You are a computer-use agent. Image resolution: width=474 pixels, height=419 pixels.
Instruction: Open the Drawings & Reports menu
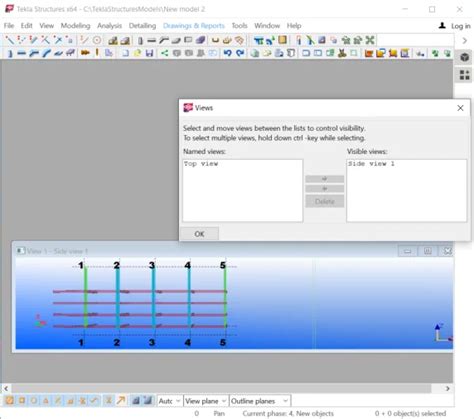tap(194, 26)
